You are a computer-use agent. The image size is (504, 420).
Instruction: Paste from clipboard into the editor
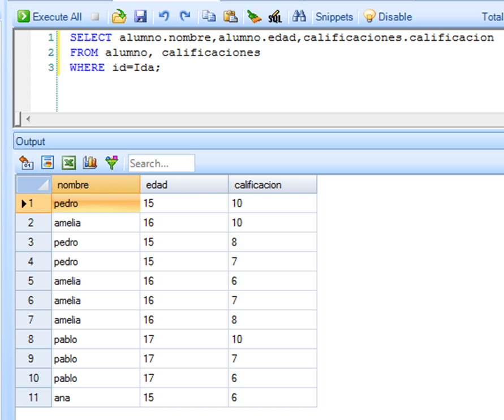(230, 16)
